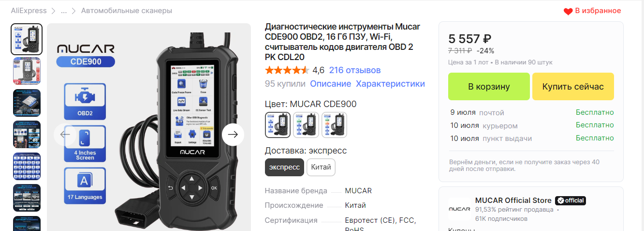
Task: Choose the third color variant swatch
Action: coord(335,125)
